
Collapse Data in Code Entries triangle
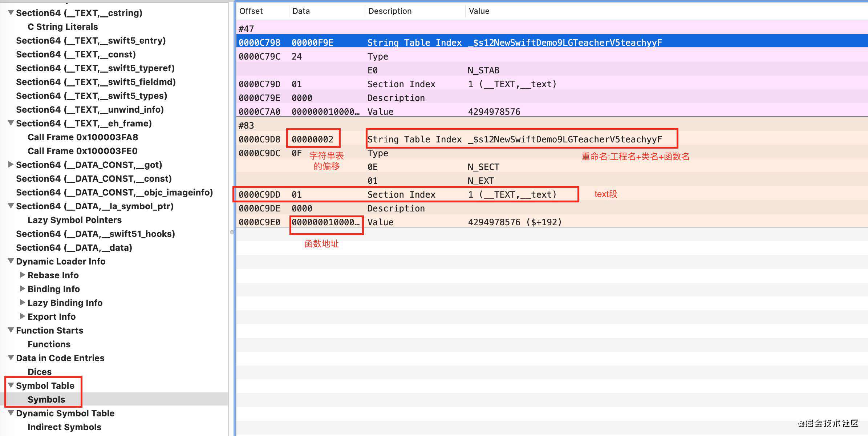[x=11, y=358]
